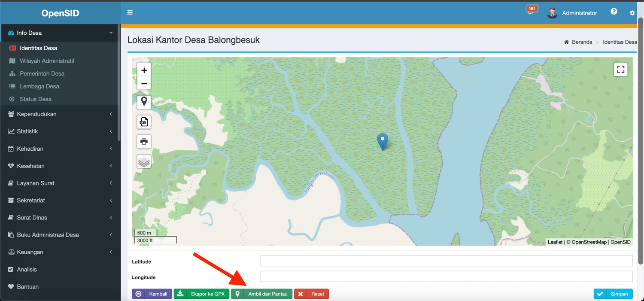Zoom out on the map
Viewport: 644px width, 301px height.
click(144, 84)
